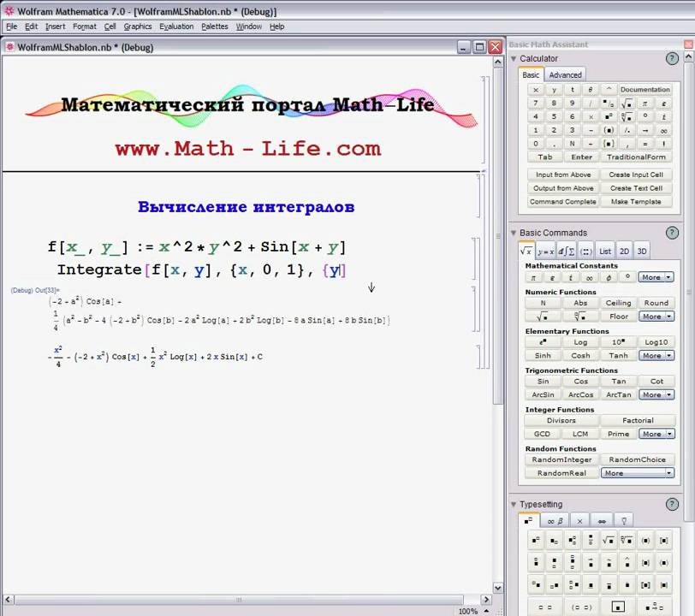Open calculus tab with integral sigma icon
The height and width of the screenshot is (616, 695).
point(567,252)
